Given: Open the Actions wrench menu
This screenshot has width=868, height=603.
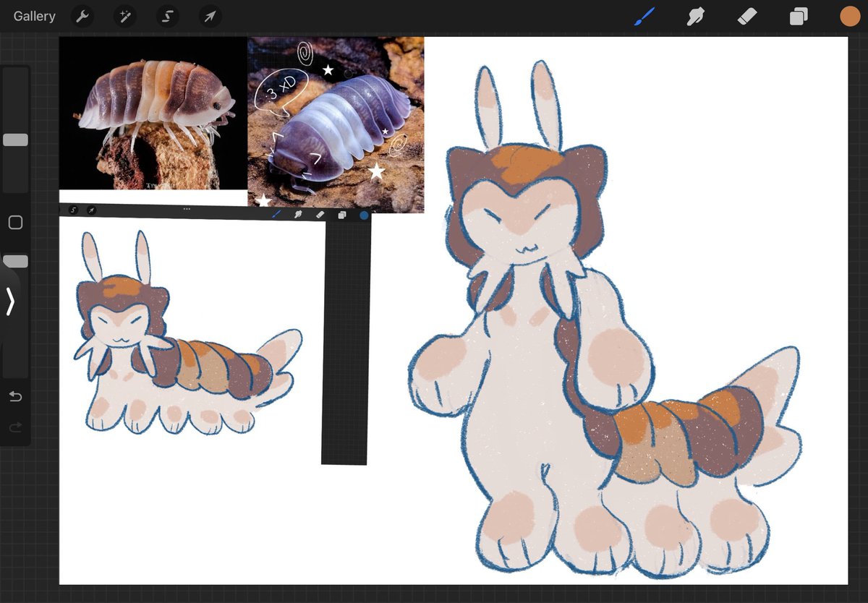Looking at the screenshot, I should pyautogui.click(x=82, y=16).
